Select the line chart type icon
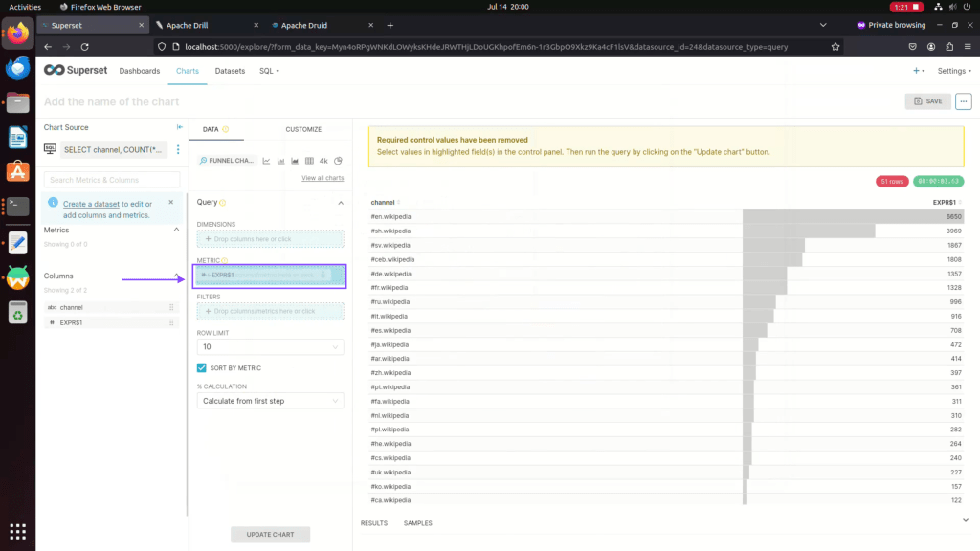980x551 pixels. pos(267,161)
